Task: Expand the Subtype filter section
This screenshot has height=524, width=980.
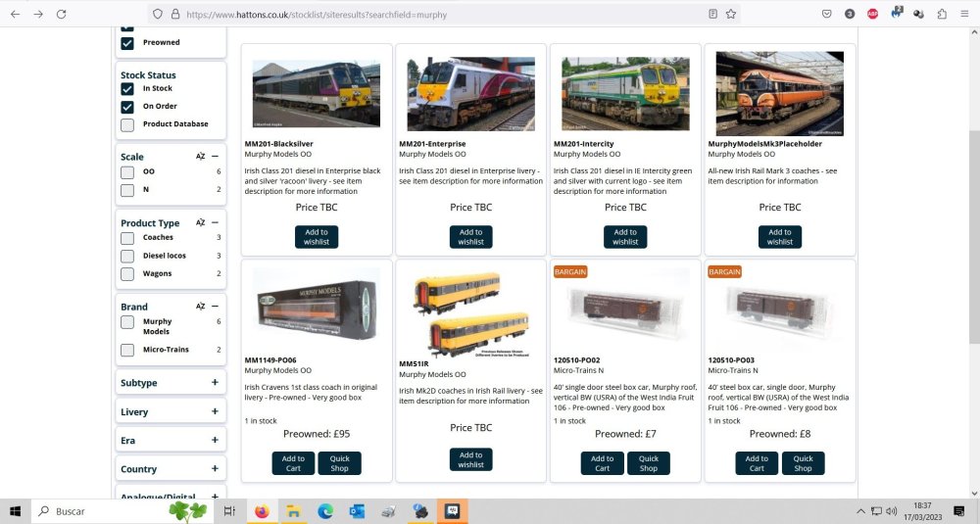Action: [215, 382]
